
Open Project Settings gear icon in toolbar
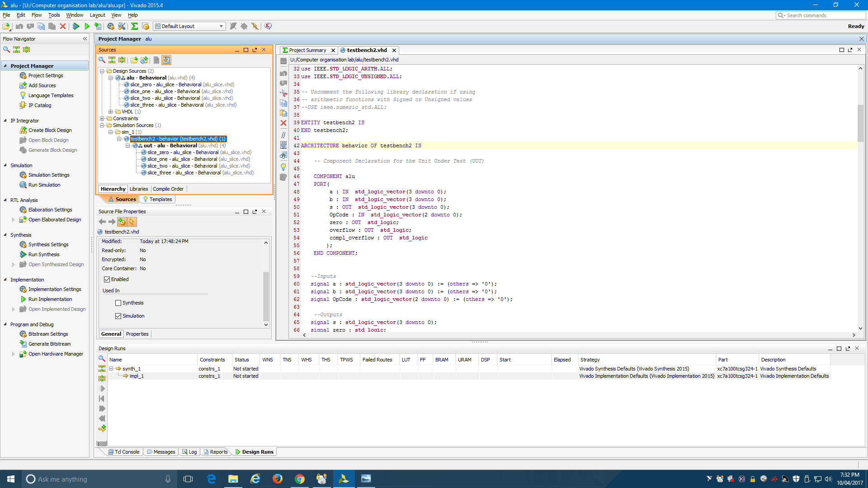(x=110, y=26)
